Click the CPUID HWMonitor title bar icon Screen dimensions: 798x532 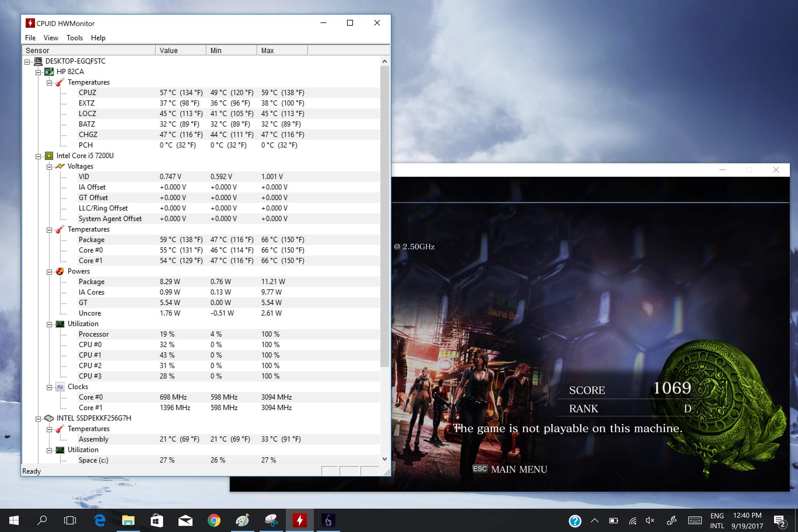click(x=30, y=23)
